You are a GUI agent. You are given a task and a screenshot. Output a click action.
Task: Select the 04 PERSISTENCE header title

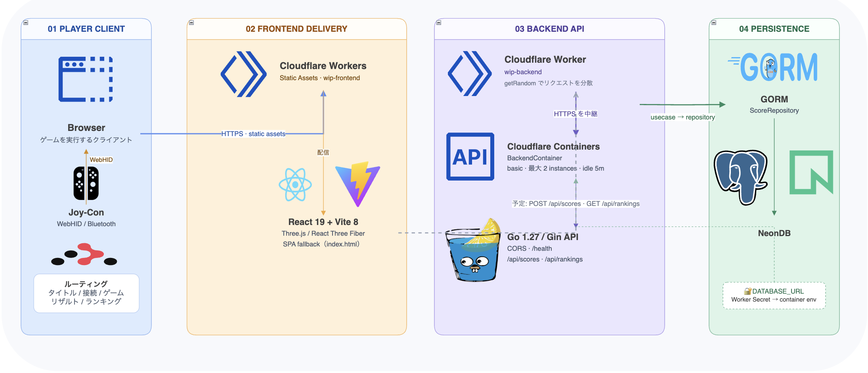[x=774, y=29]
